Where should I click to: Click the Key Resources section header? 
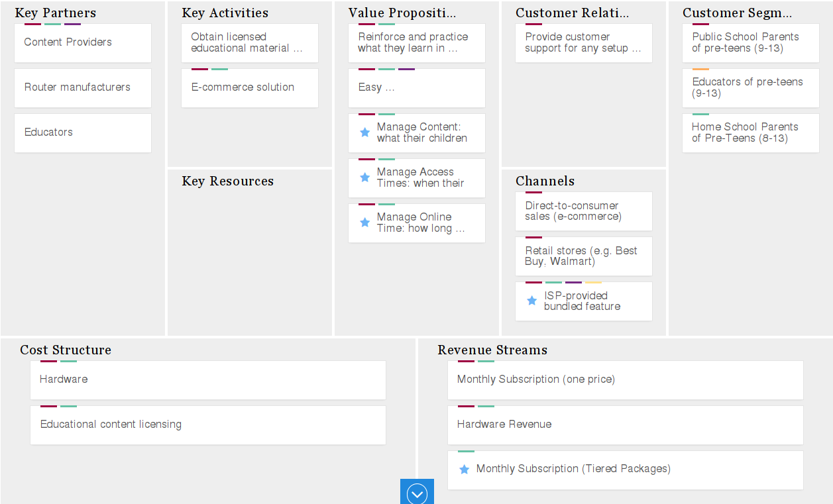point(227,181)
